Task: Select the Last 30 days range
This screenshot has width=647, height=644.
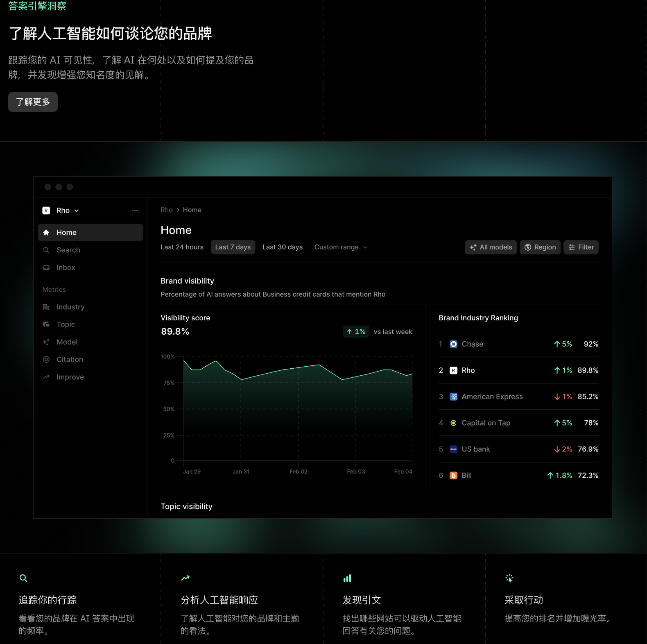Action: (283, 247)
